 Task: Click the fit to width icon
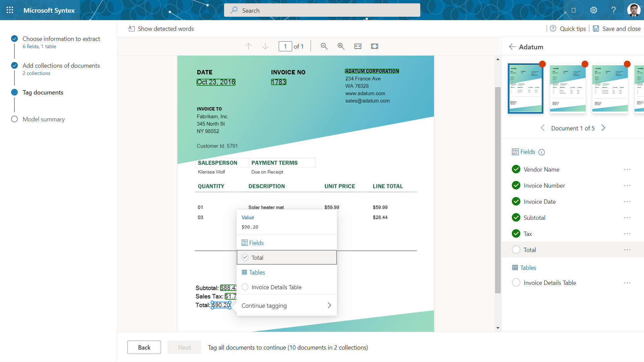tap(358, 46)
